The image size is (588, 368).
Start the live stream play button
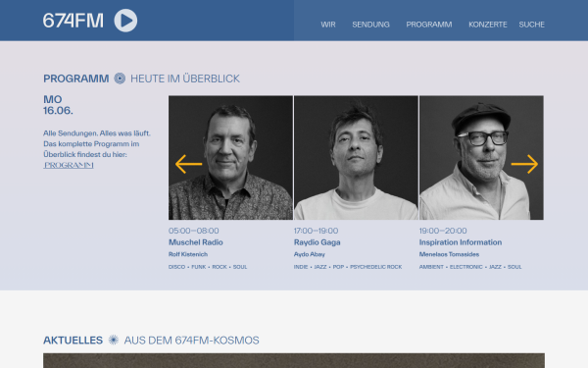(125, 21)
